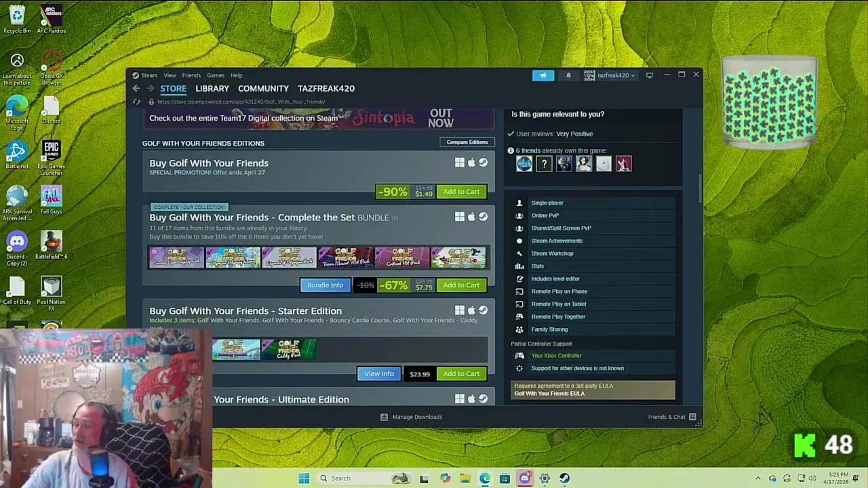Add Starter Edition to cart
Image resolution: width=868 pixels, height=488 pixels.
461,374
